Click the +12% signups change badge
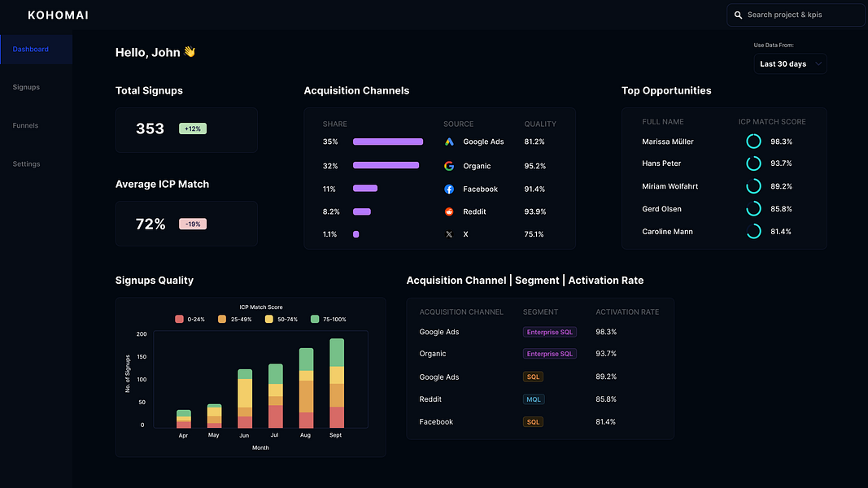This screenshot has width=868, height=488. 193,129
